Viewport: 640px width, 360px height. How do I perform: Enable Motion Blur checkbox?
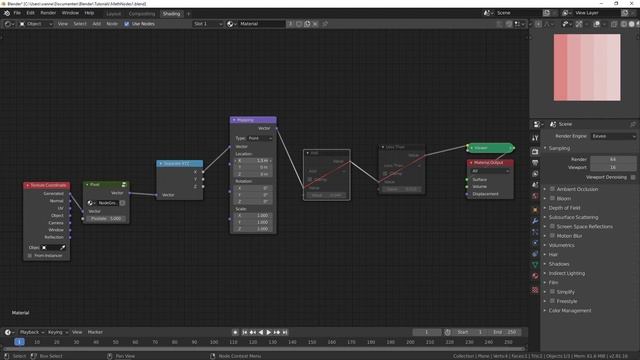[552, 236]
